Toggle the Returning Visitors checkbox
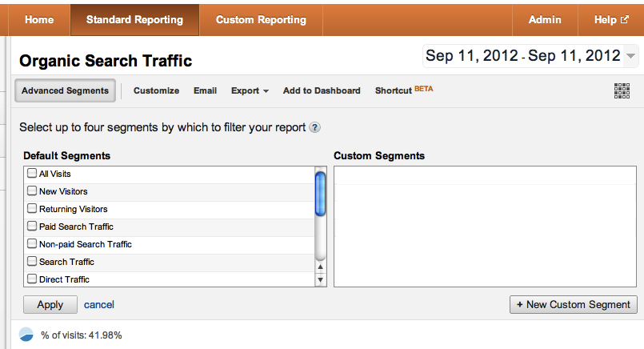Image resolution: width=644 pixels, height=349 pixels. (x=32, y=208)
